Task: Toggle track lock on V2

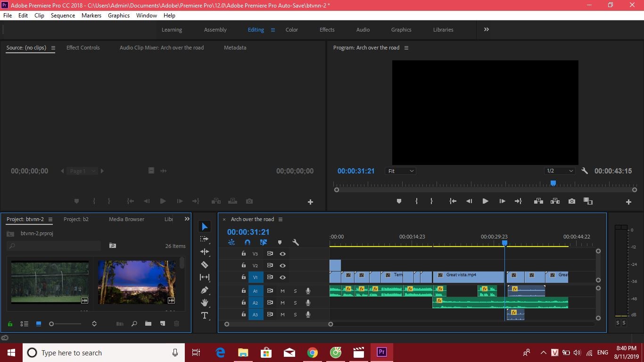Action: 243,265
